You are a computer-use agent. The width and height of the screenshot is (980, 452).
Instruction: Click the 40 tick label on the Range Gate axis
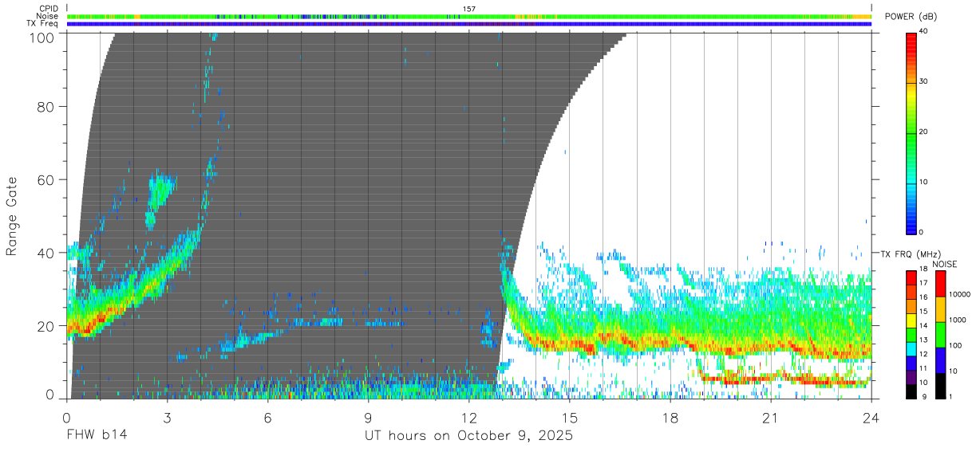click(x=46, y=253)
